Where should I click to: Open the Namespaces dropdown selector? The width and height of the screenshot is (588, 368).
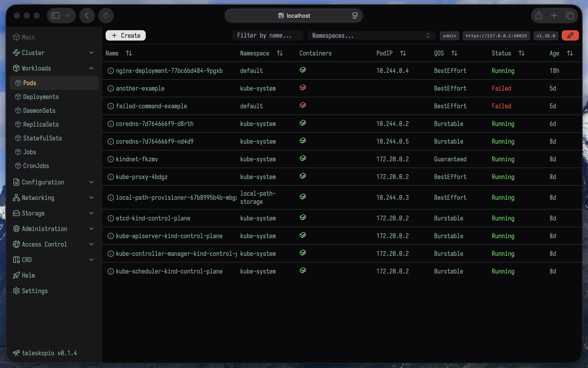(x=371, y=36)
